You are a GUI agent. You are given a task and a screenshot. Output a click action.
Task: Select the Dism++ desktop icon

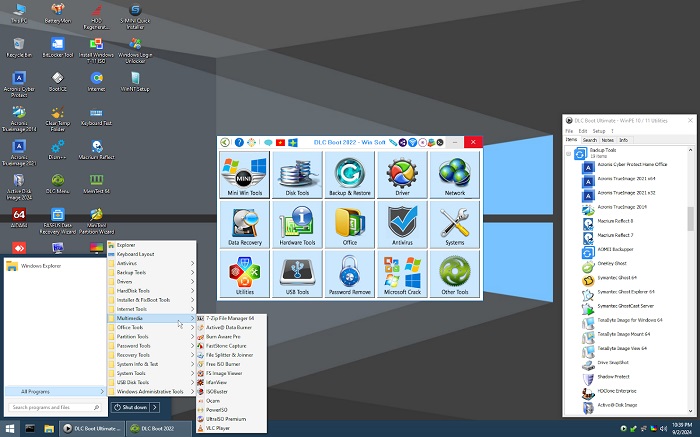pos(58,150)
